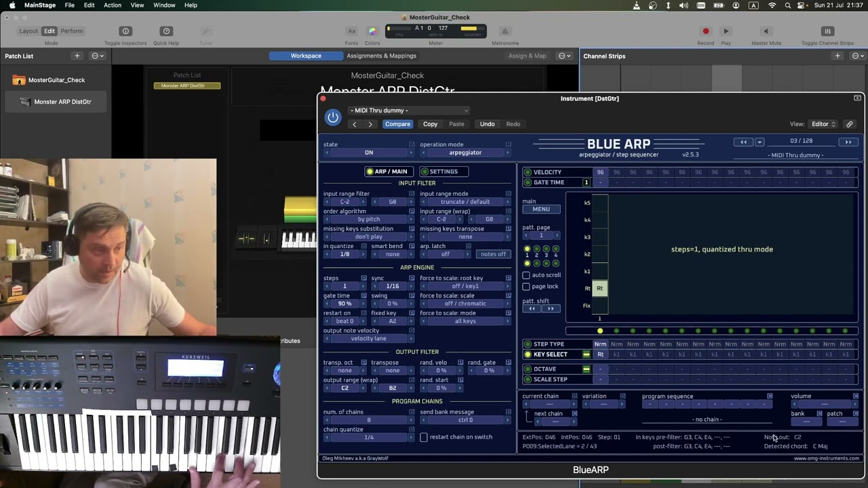Screen dimensions: 868x488
Task: Click the notes off button
Action: tap(493, 254)
